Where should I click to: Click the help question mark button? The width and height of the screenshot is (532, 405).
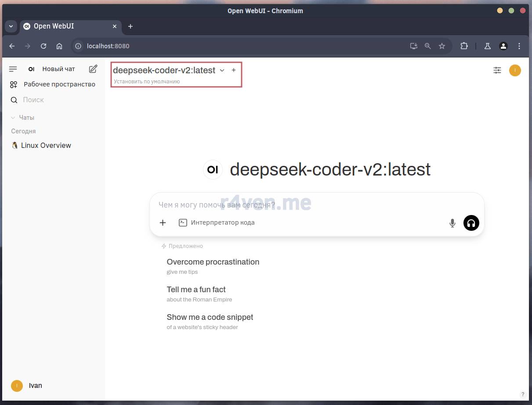[x=522, y=394]
